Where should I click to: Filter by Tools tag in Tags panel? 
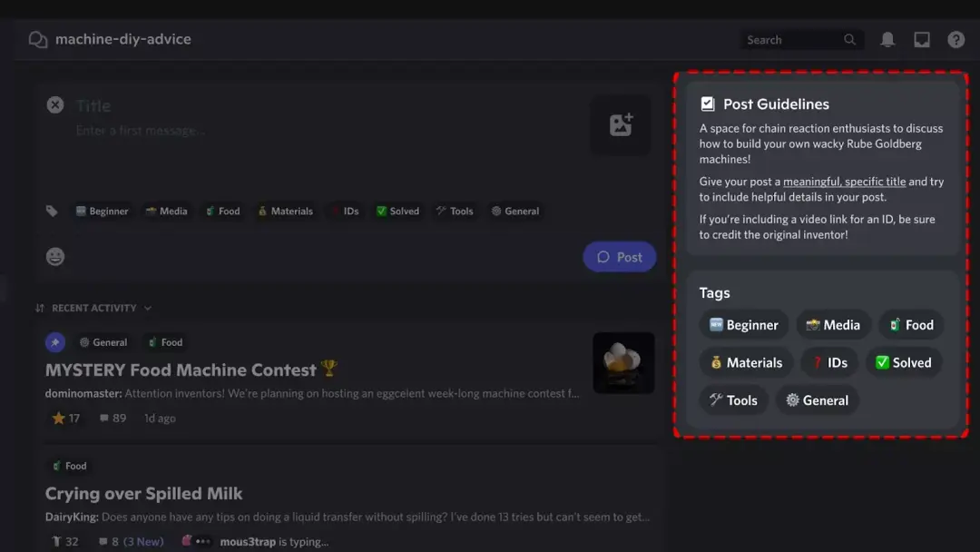tap(734, 400)
